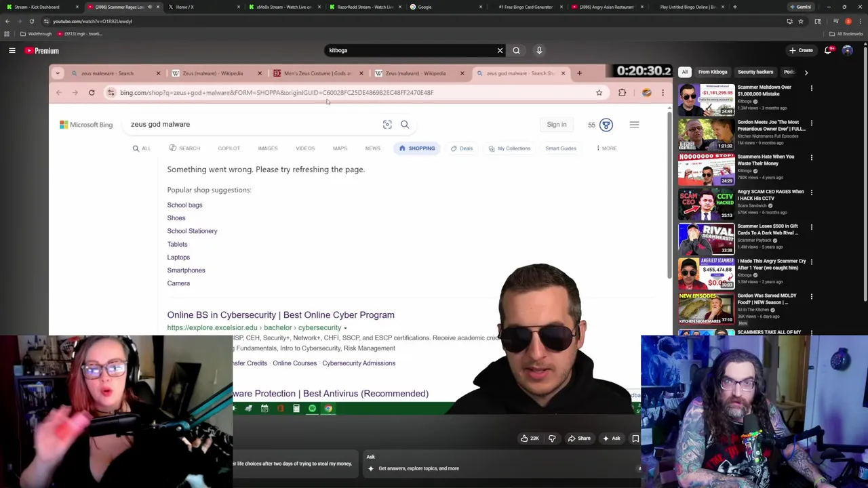Select inner tab Men's Zeus Costume
Screen dimensions: 868x488
click(x=319, y=73)
